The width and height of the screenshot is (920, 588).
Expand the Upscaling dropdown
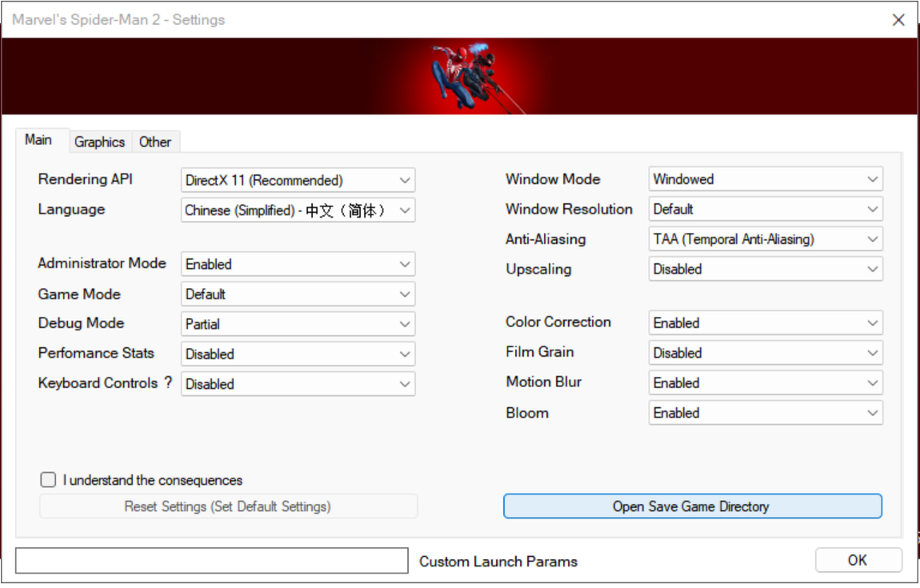tap(766, 269)
